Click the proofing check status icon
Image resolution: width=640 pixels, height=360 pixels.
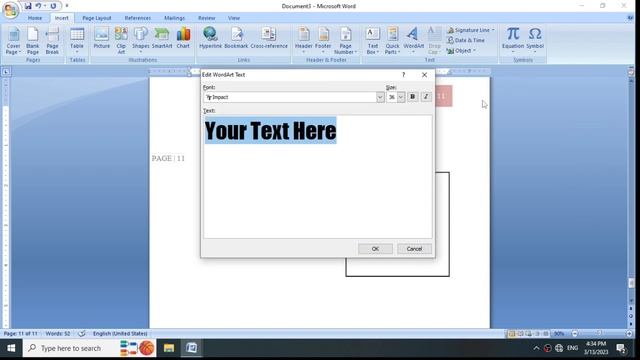pyautogui.click(x=82, y=333)
